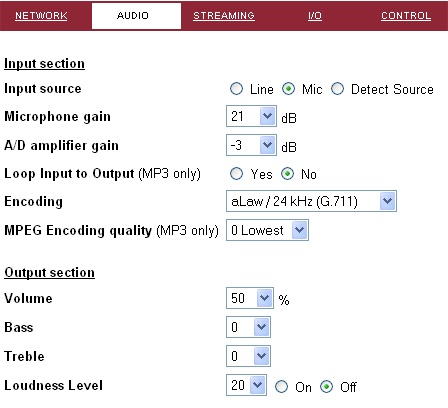The width and height of the screenshot is (448, 408).
Task: Select Detect Source radio option
Action: coord(337,89)
